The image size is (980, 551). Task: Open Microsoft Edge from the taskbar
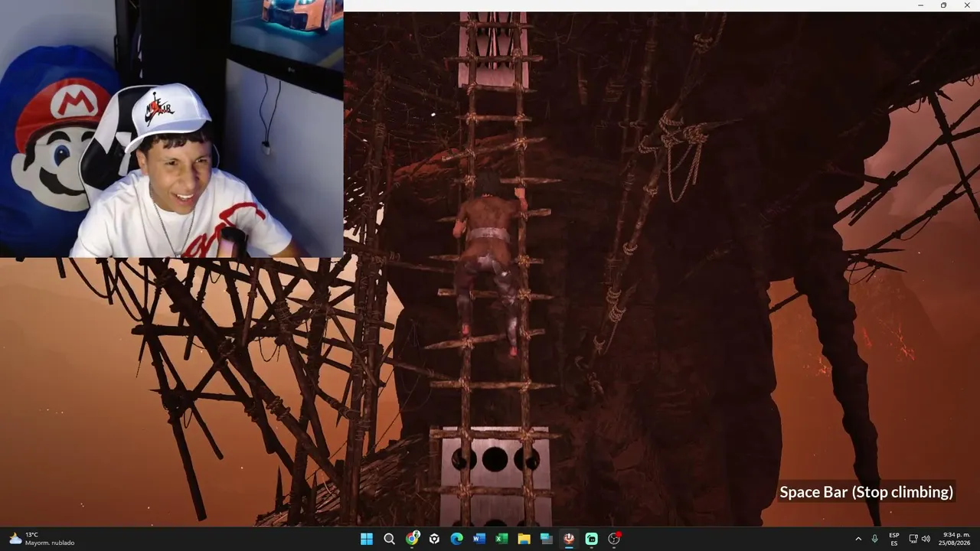(456, 539)
